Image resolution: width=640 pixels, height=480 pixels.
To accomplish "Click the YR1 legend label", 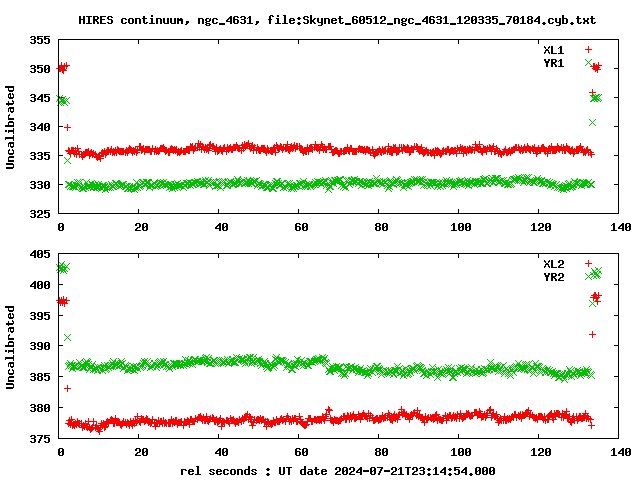I will 553,63.
